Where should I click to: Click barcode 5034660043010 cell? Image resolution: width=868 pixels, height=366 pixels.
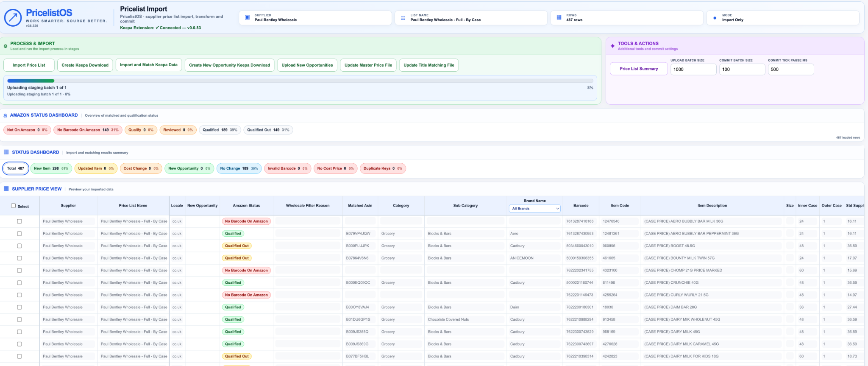(580, 246)
